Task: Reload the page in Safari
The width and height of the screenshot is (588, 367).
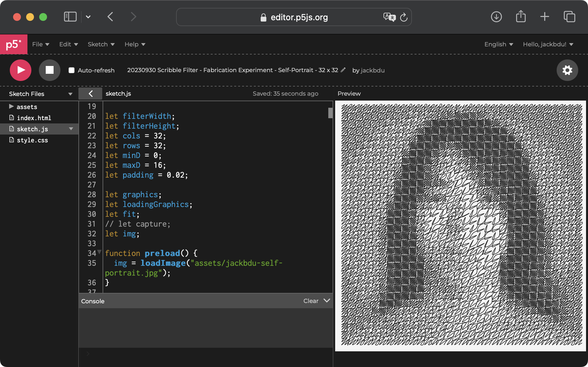Action: point(404,17)
